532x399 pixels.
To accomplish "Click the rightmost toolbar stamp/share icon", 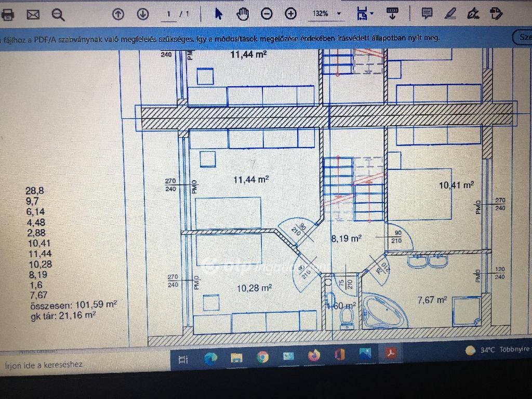I will coord(496,14).
